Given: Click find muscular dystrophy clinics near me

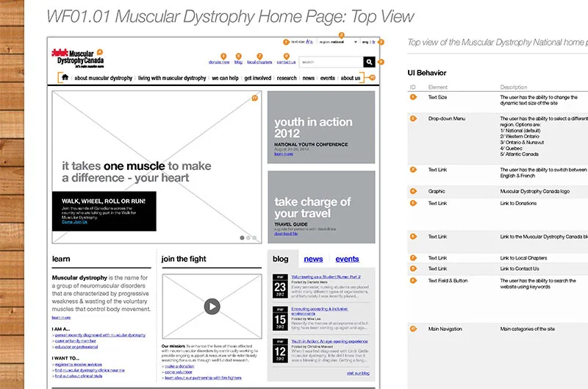Looking at the screenshot, I should point(90,370).
